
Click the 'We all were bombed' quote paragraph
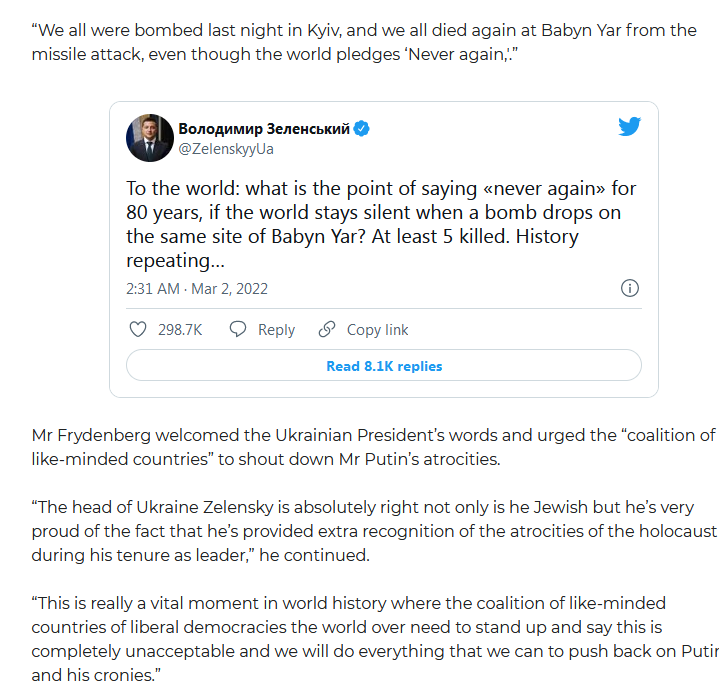[x=364, y=42]
